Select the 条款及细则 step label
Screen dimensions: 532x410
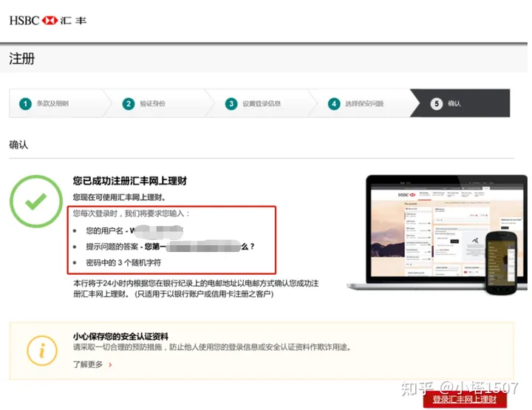(x=52, y=103)
